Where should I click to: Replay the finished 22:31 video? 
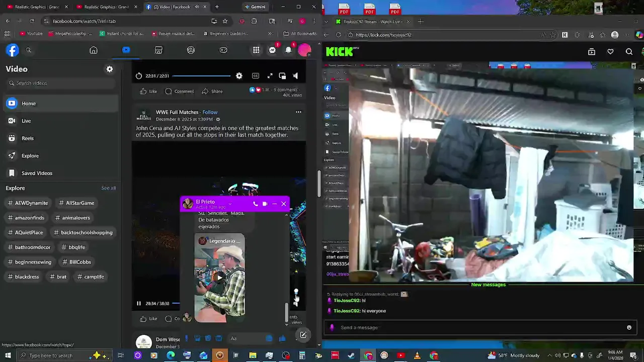pyautogui.click(x=139, y=76)
